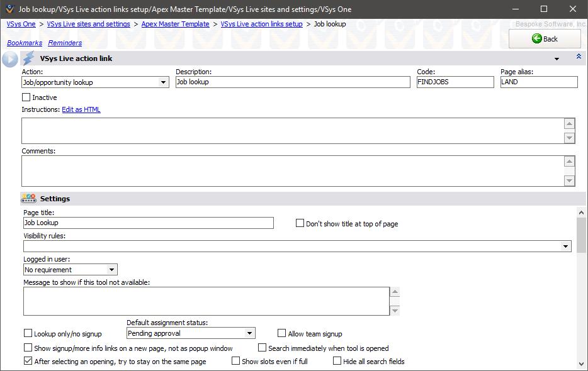
Task: Click the Page title input field
Action: click(149, 223)
